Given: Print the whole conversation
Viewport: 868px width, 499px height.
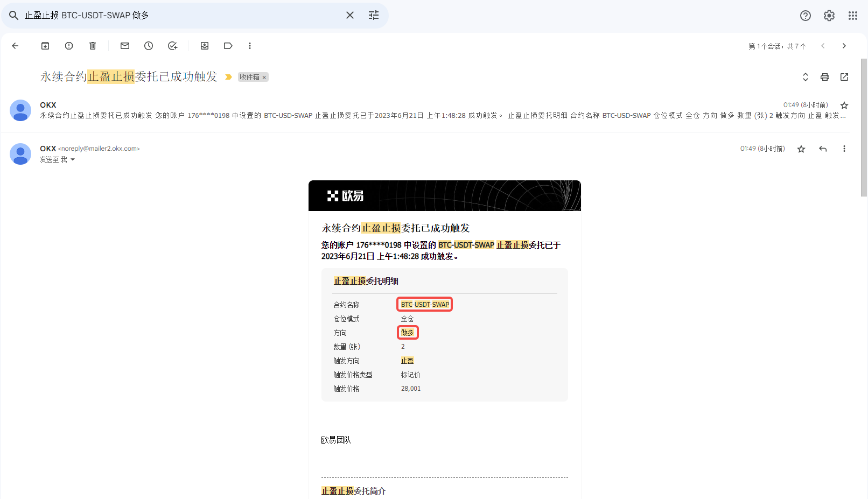Looking at the screenshot, I should click(x=825, y=77).
